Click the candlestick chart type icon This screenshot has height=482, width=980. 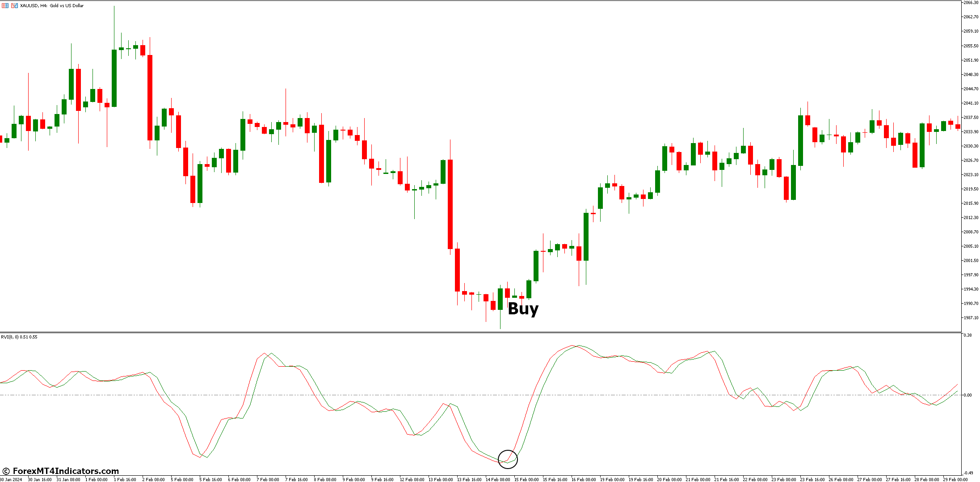[x=14, y=5]
